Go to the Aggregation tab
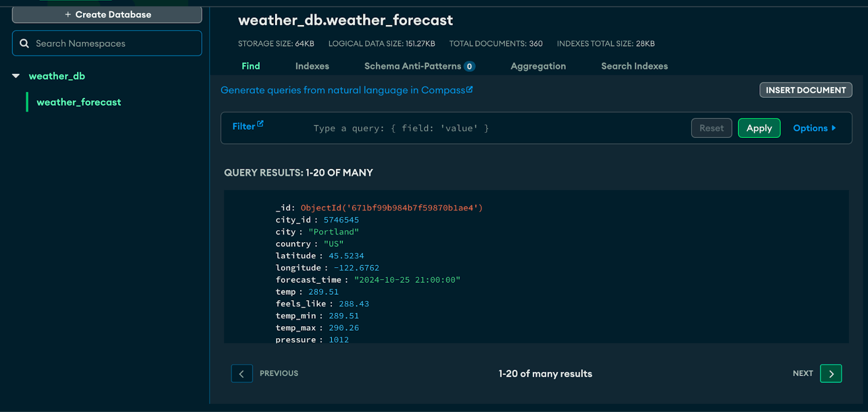 coord(538,66)
